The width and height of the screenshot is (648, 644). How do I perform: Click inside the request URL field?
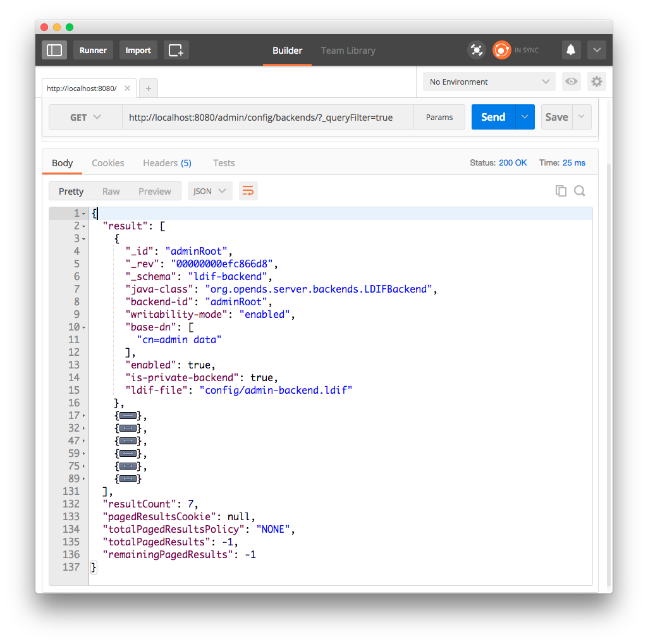point(266,117)
